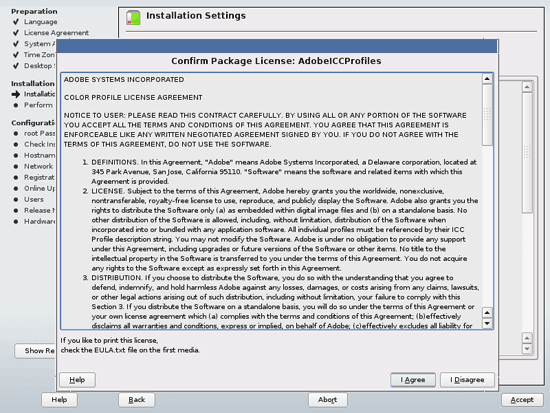The width and height of the screenshot is (550, 413).
Task: Click the license text scrollbar thumb
Action: (x=487, y=114)
